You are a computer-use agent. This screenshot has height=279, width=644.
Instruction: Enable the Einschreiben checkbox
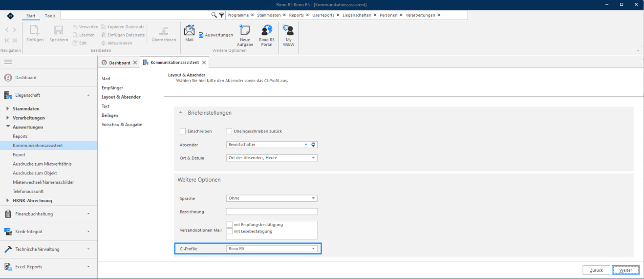tap(183, 131)
